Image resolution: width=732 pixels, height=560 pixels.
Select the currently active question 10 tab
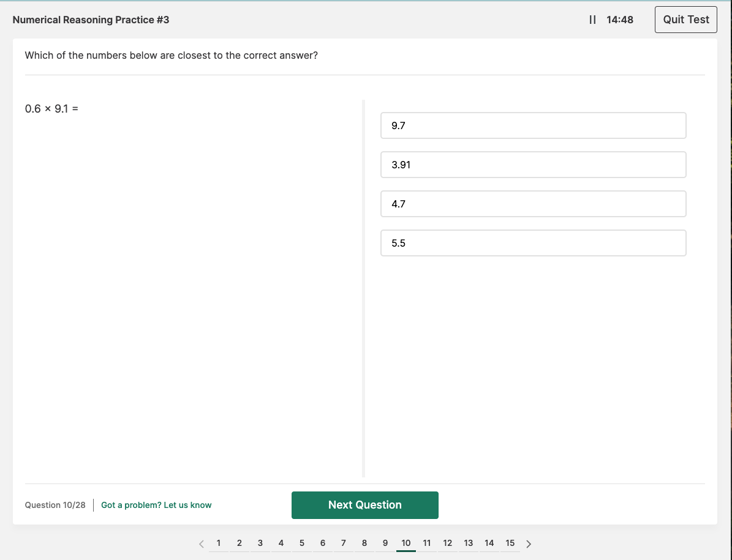click(406, 543)
